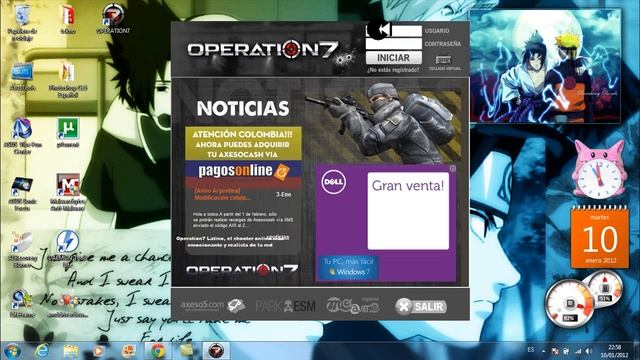Click the '¿No estás registrado?' link
Viewport: 640px width, 360px height.
[x=393, y=70]
